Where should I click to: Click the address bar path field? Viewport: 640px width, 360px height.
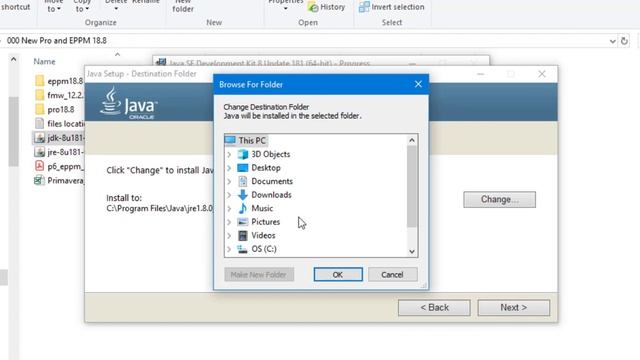click(304, 41)
